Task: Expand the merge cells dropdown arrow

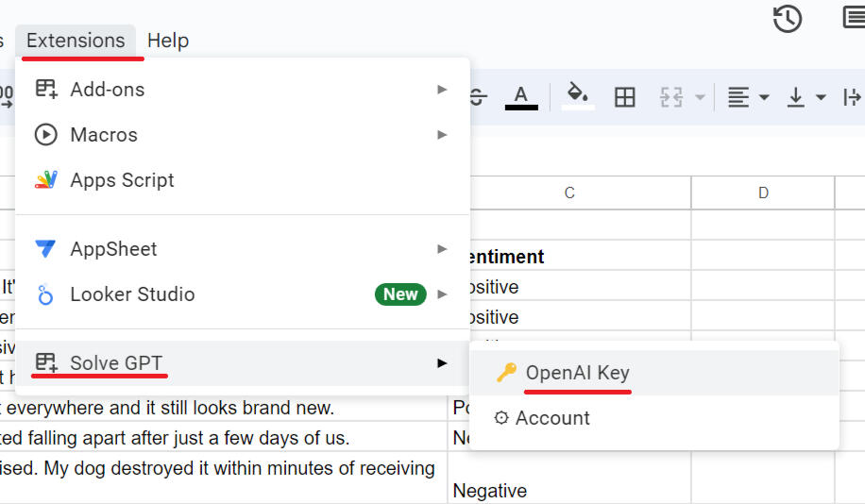Action: coord(700,97)
